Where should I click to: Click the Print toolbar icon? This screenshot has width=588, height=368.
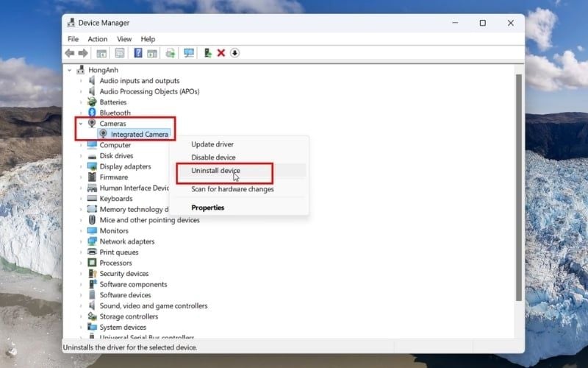point(171,53)
